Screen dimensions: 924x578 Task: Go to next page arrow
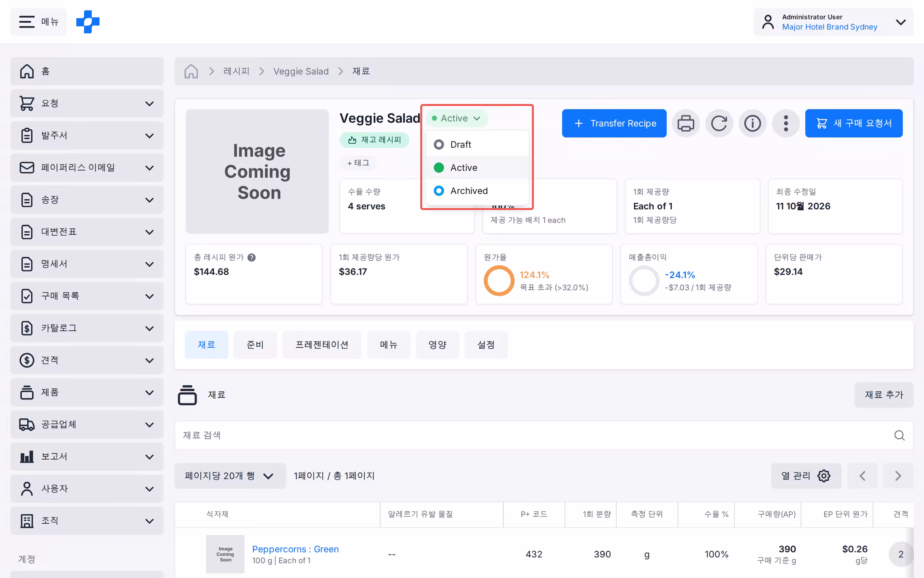click(x=898, y=476)
